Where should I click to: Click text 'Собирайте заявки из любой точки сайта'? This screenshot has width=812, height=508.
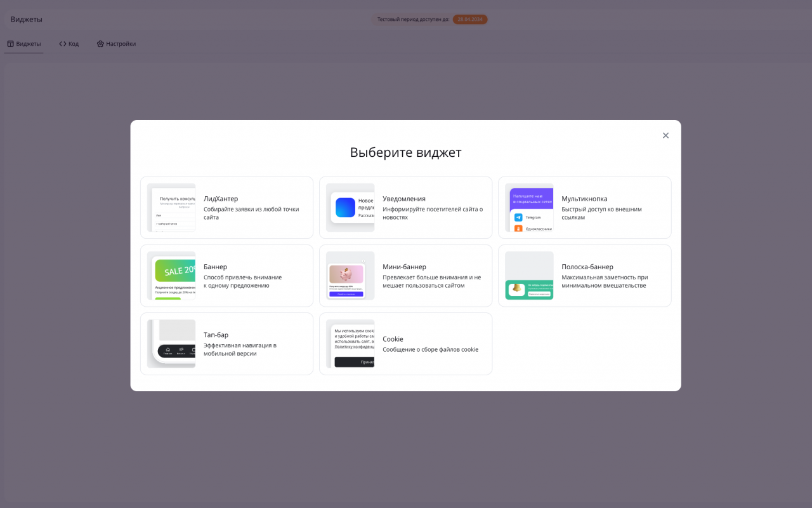[251, 213]
